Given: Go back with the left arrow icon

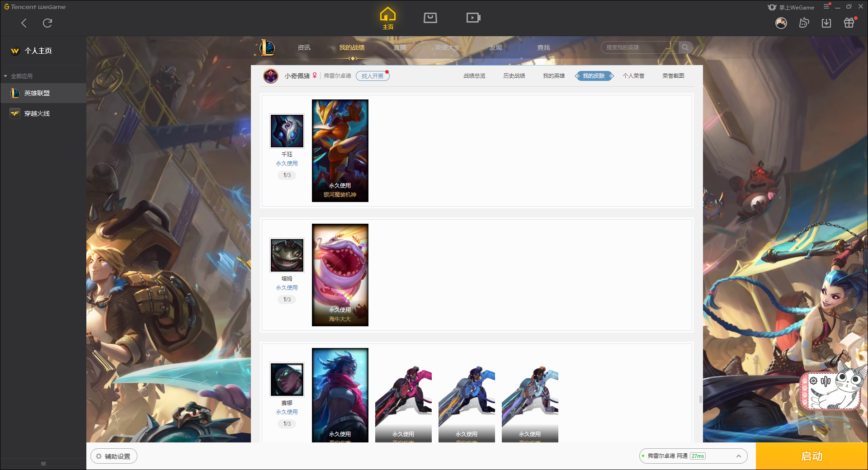Looking at the screenshot, I should 24,23.
